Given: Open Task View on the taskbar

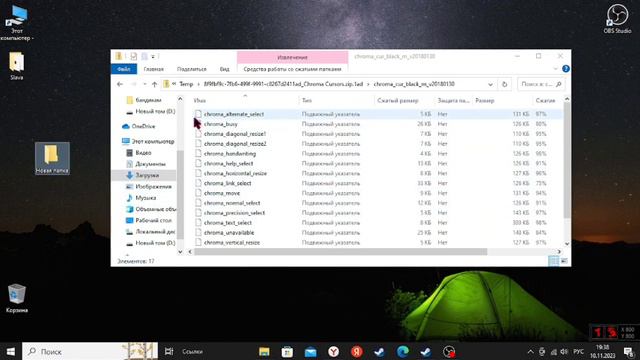Looking at the screenshot, I should point(169,351).
